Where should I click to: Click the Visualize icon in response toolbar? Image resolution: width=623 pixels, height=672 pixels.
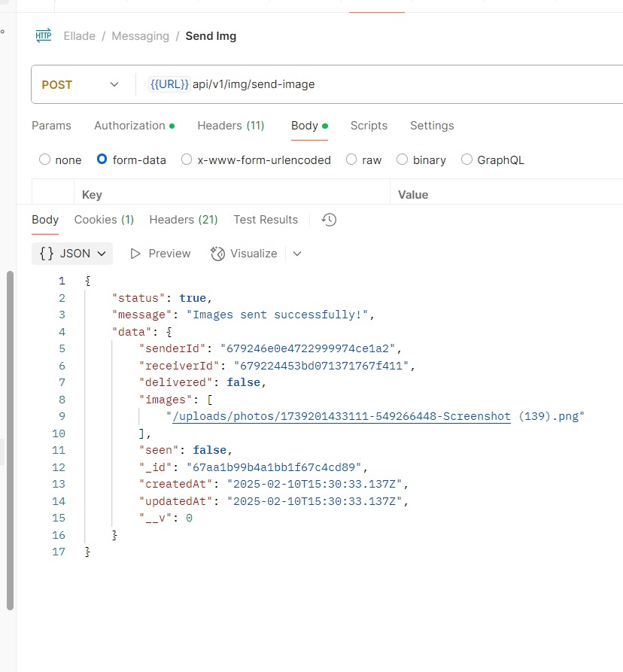coord(218,254)
